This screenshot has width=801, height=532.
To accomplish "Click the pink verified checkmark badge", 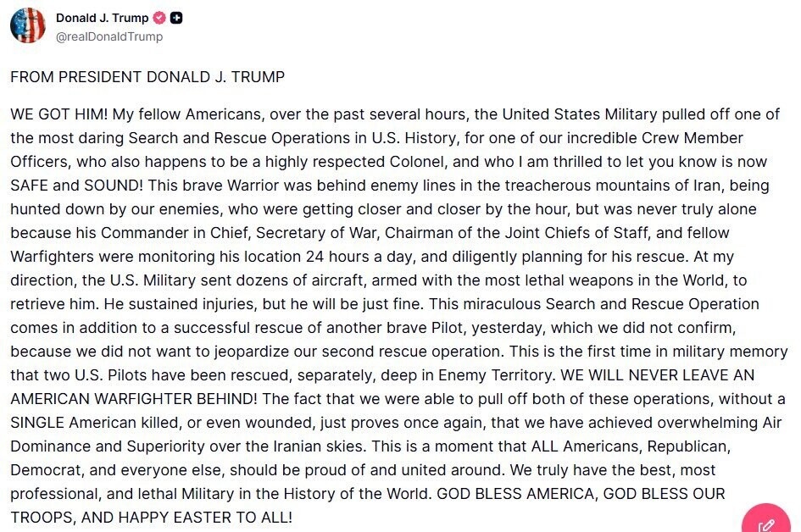I will pyautogui.click(x=159, y=18).
